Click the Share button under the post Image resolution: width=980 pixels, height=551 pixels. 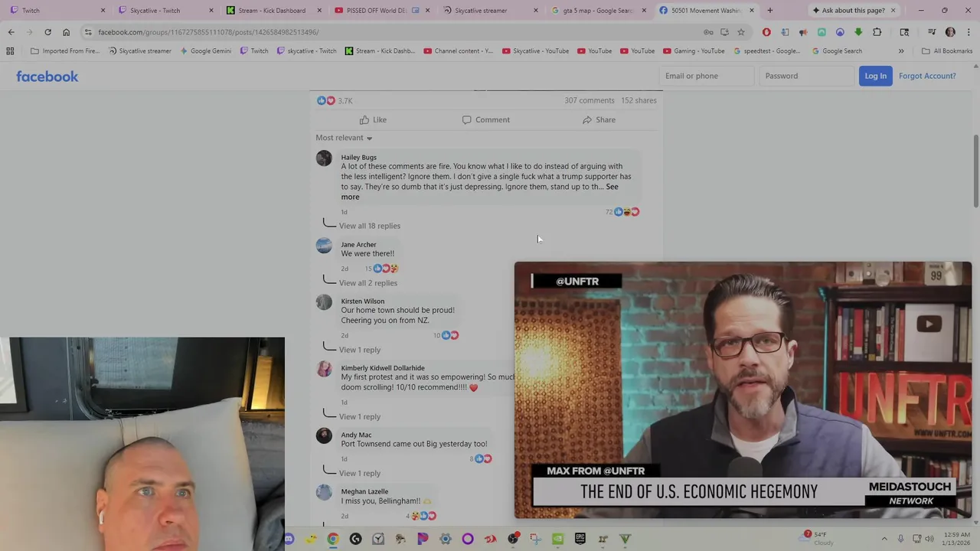point(599,119)
